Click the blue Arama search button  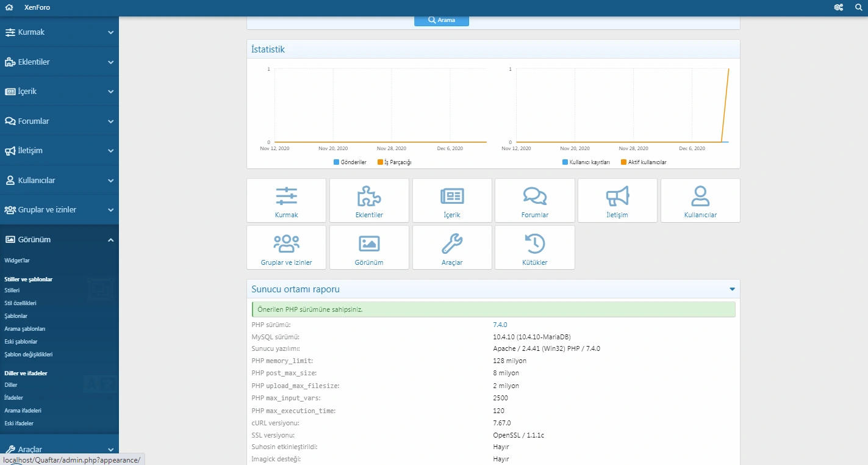coord(442,20)
